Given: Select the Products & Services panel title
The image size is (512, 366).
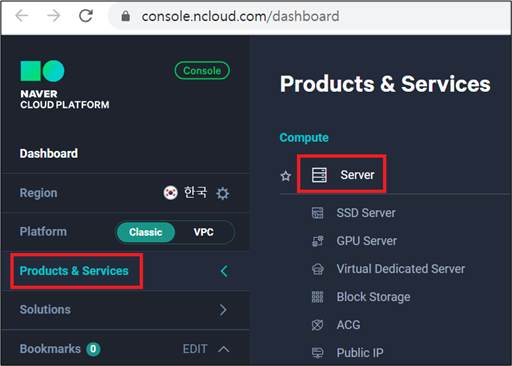Looking at the screenshot, I should [385, 84].
